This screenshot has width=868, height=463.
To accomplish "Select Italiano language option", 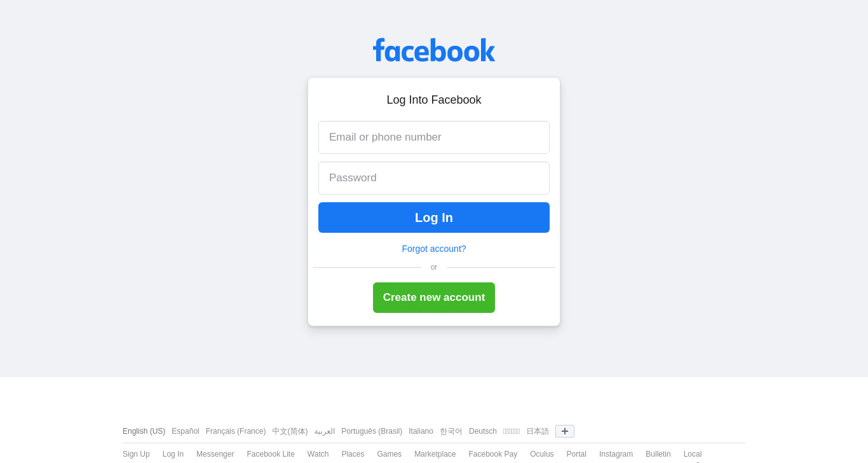I will 421,431.
